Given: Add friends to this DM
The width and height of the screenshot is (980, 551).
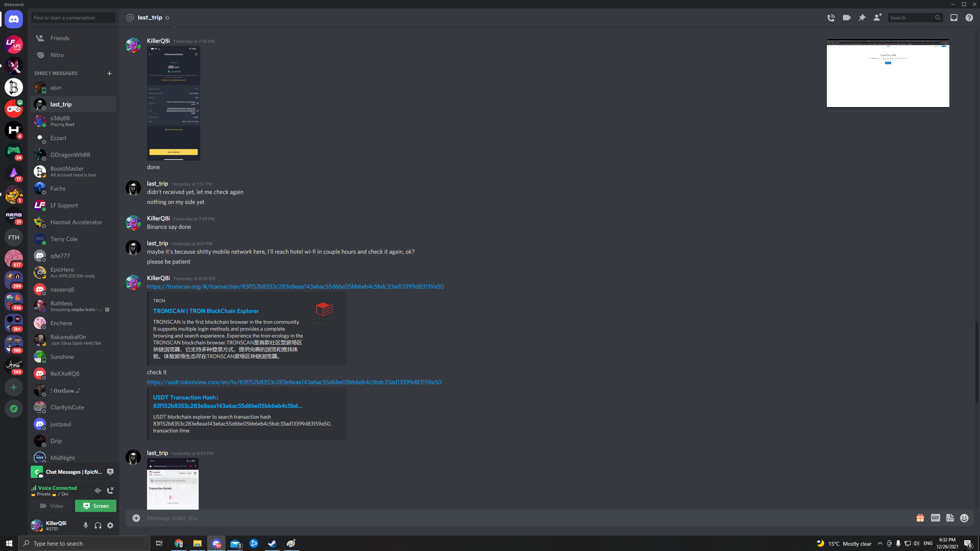Looking at the screenshot, I should pos(877,18).
